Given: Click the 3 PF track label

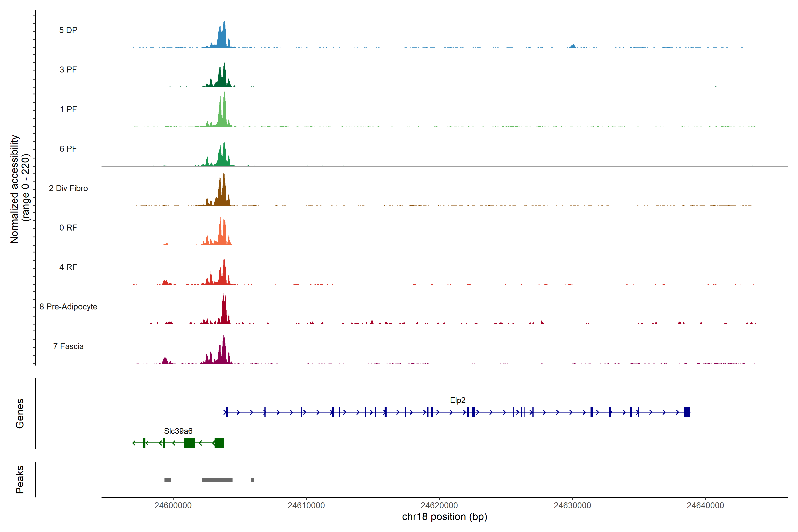Looking at the screenshot, I should click(x=68, y=70).
